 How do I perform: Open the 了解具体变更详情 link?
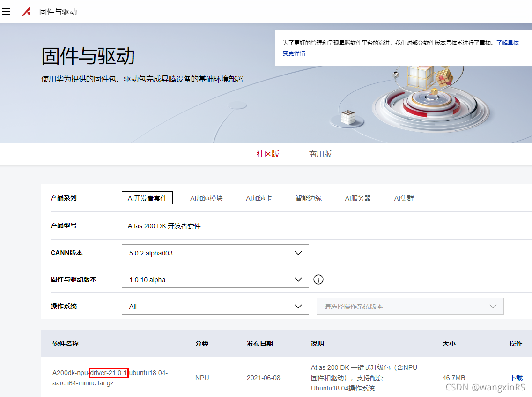[401, 48]
